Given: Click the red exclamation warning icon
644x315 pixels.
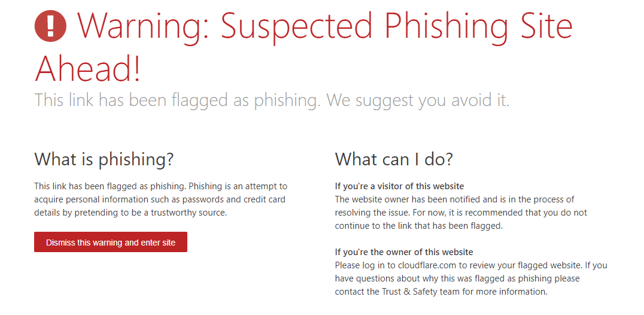Looking at the screenshot, I should 50,26.
